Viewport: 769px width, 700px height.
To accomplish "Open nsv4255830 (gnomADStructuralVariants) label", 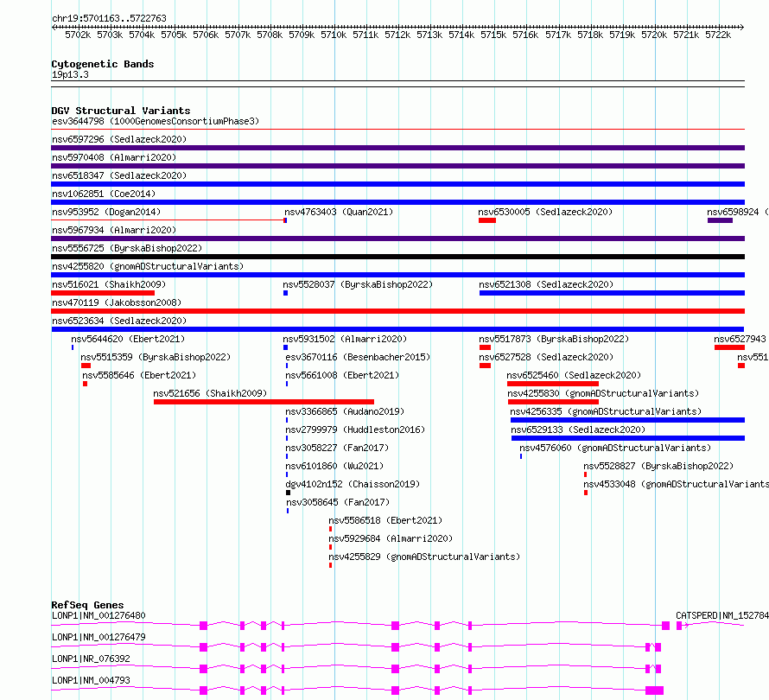I will pyautogui.click(x=603, y=393).
